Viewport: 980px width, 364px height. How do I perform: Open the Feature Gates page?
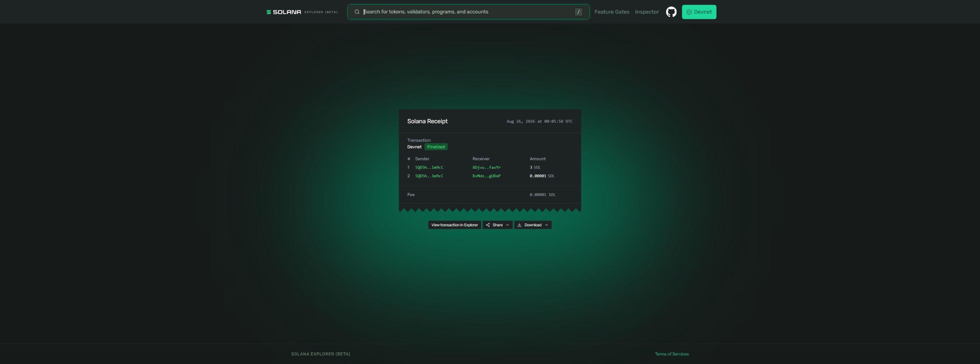(x=612, y=12)
